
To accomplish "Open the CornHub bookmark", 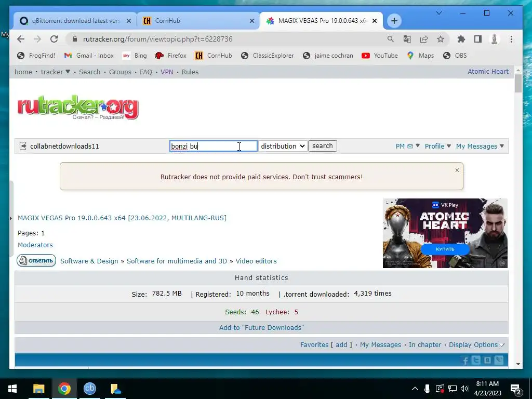I will point(214,55).
